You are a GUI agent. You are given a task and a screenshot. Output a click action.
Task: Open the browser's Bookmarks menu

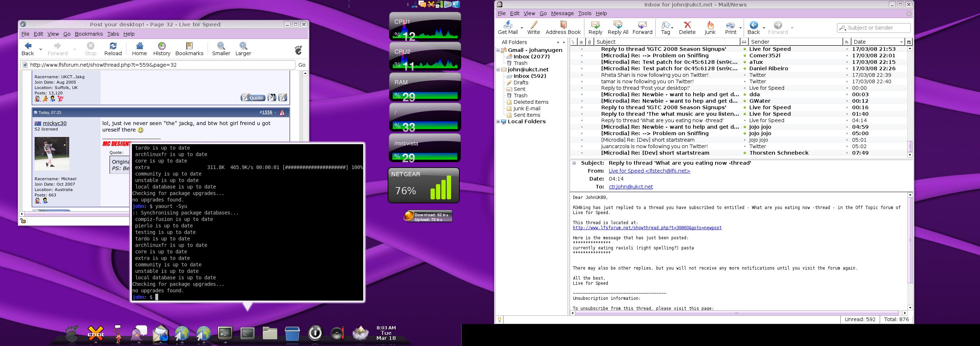(89, 34)
